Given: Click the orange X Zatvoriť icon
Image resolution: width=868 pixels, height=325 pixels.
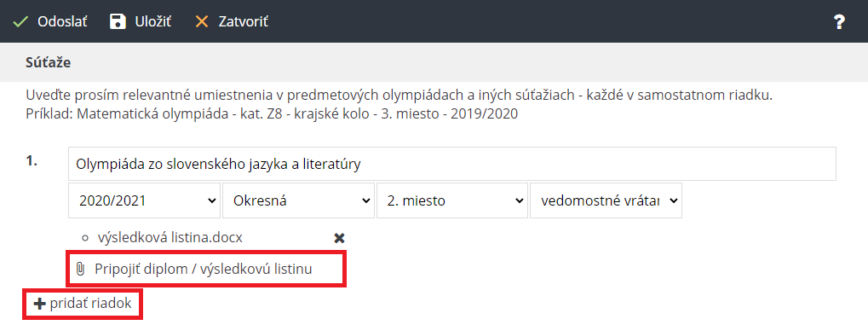Looking at the screenshot, I should 202,21.
